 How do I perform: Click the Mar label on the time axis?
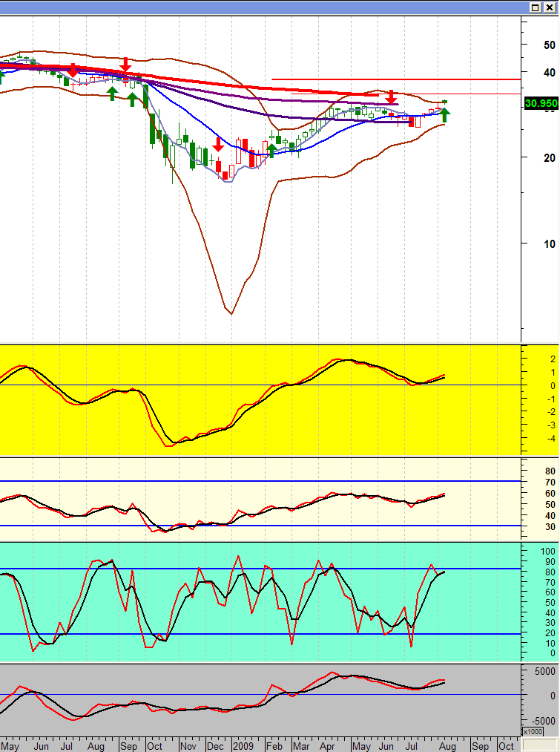click(301, 746)
